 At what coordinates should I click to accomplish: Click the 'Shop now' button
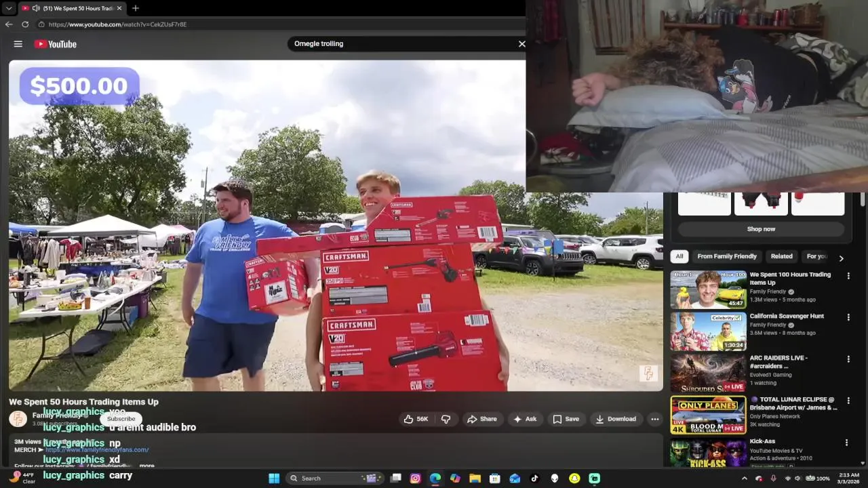coord(761,229)
